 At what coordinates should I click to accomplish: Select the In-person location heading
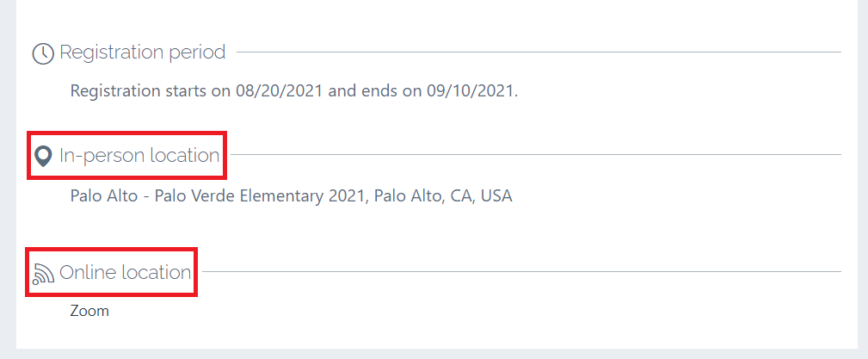(139, 156)
